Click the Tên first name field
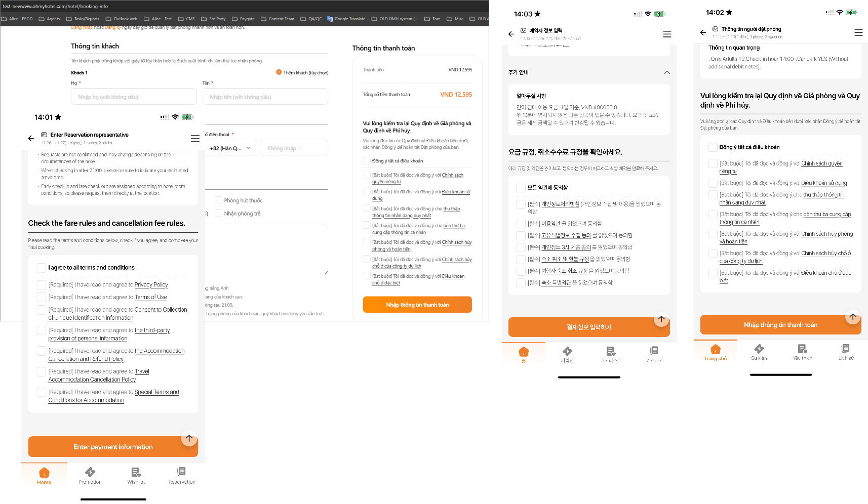Screen dimensions: 868x504 tap(265, 97)
